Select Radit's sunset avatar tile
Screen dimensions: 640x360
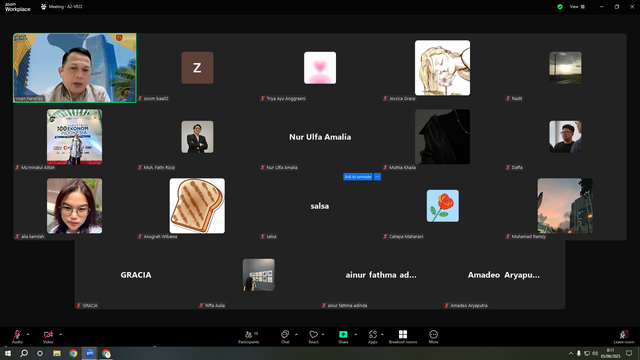pyautogui.click(x=565, y=68)
